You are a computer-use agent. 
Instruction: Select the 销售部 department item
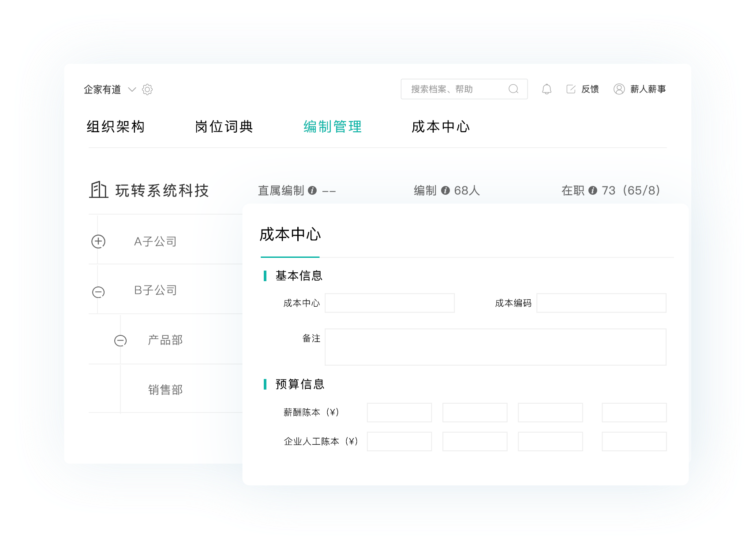pos(165,390)
